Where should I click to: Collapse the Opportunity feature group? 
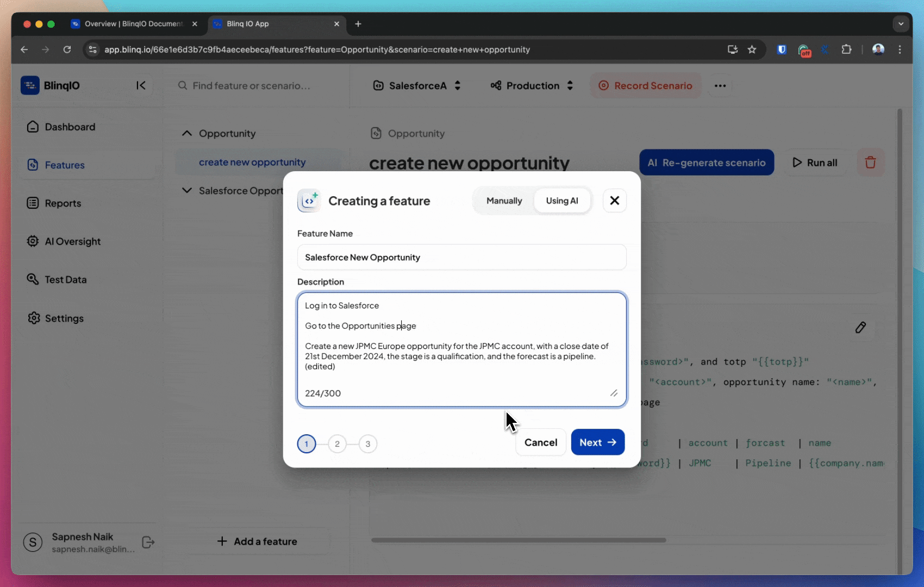[x=187, y=133]
